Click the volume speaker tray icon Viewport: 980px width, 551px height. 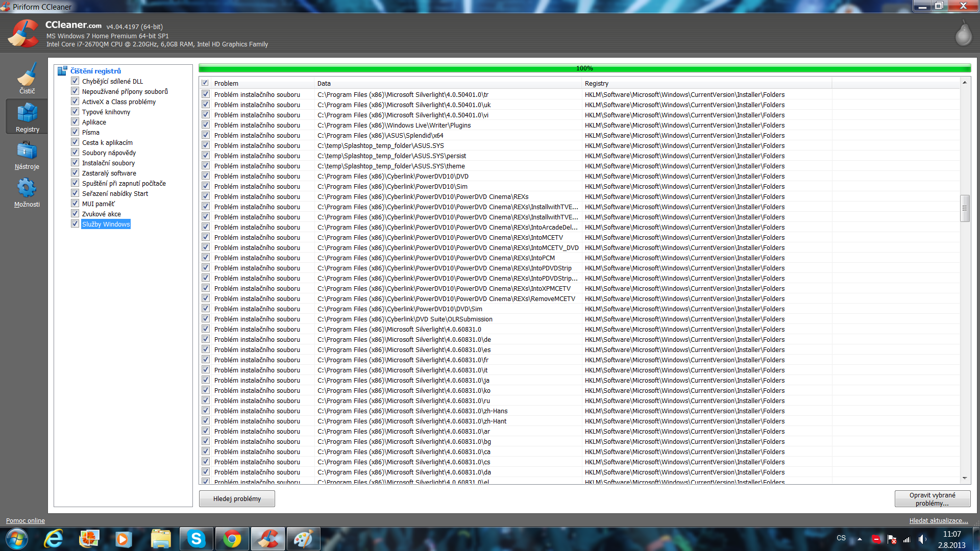pos(922,539)
